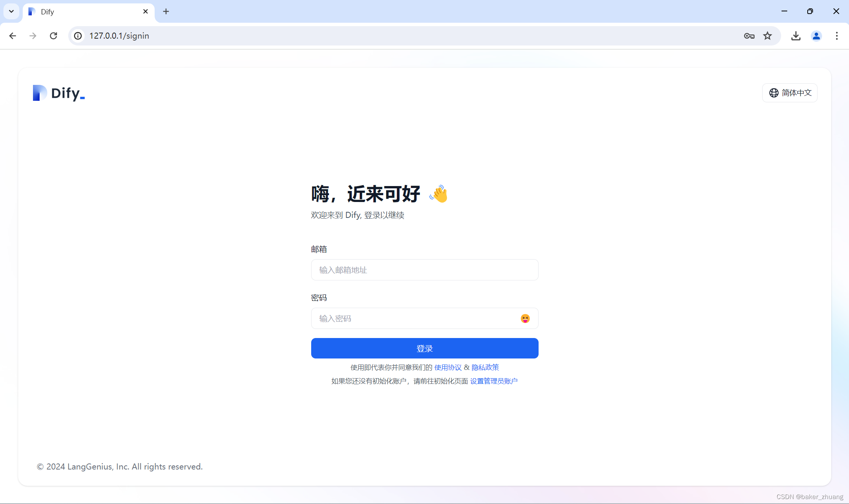View site information icon
Screen dimensions: 849x504
78,36
